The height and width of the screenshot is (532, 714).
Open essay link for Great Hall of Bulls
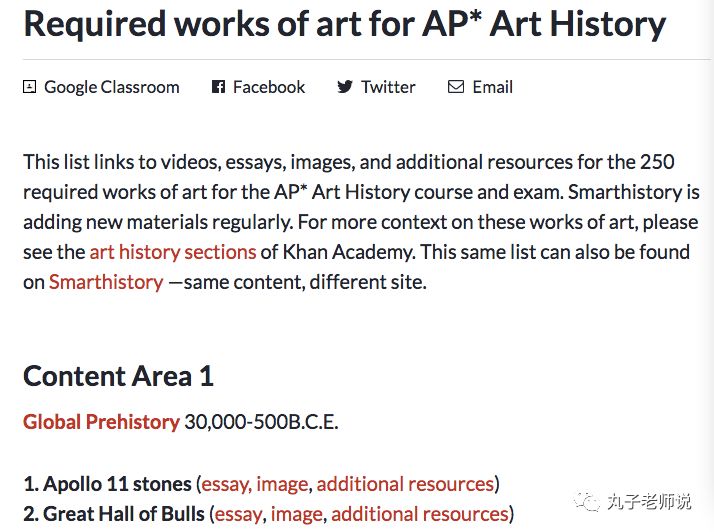tap(239, 514)
